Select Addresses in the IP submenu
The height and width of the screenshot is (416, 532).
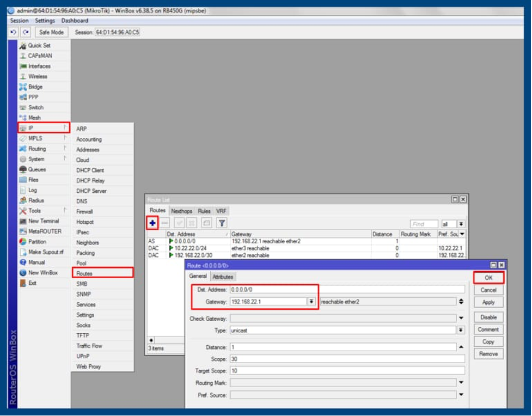coord(102,150)
